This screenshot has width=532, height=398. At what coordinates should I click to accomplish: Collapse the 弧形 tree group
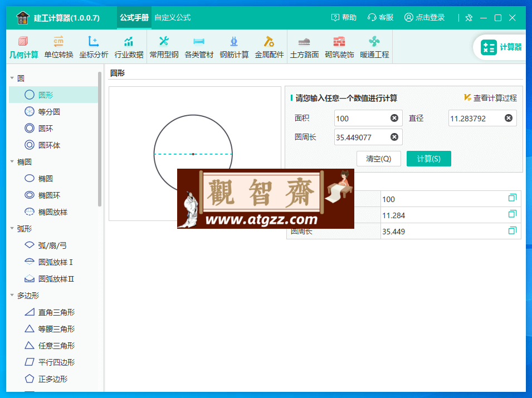(12, 228)
